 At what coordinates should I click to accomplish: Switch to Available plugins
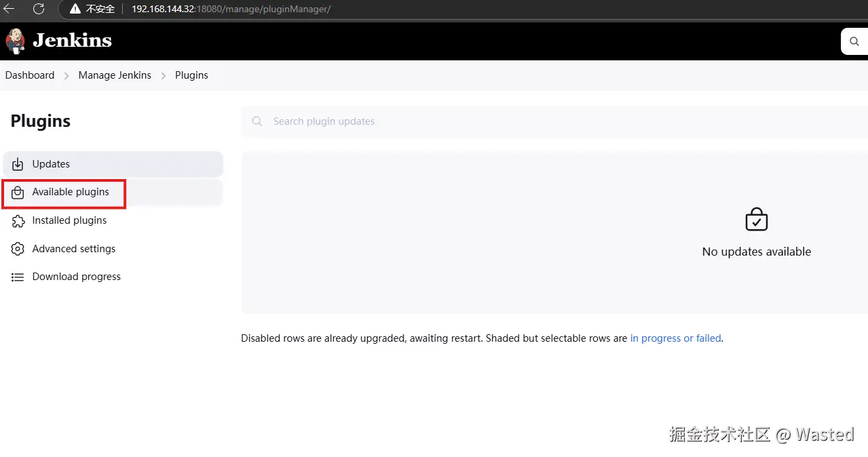(x=113, y=193)
